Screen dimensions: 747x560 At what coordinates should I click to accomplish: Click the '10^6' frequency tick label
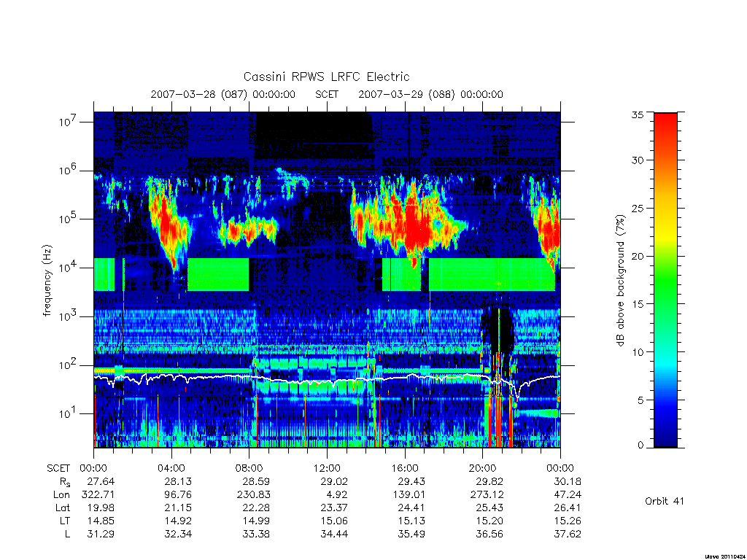(69, 171)
